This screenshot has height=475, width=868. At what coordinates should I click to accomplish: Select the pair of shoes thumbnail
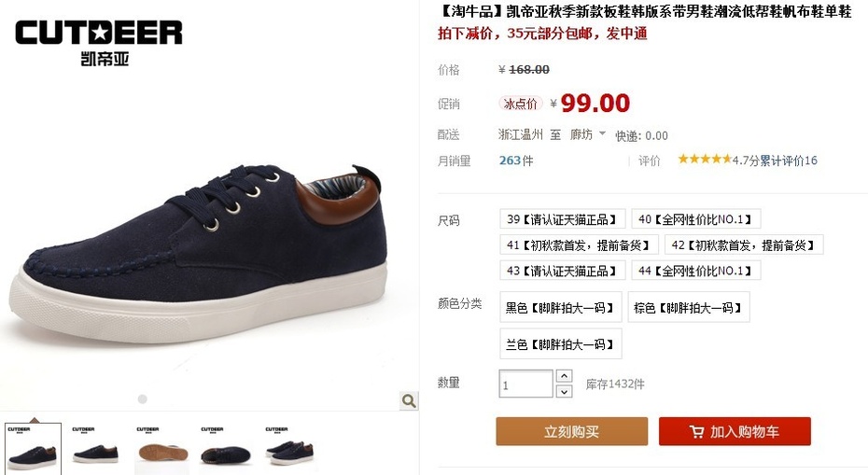click(290, 449)
